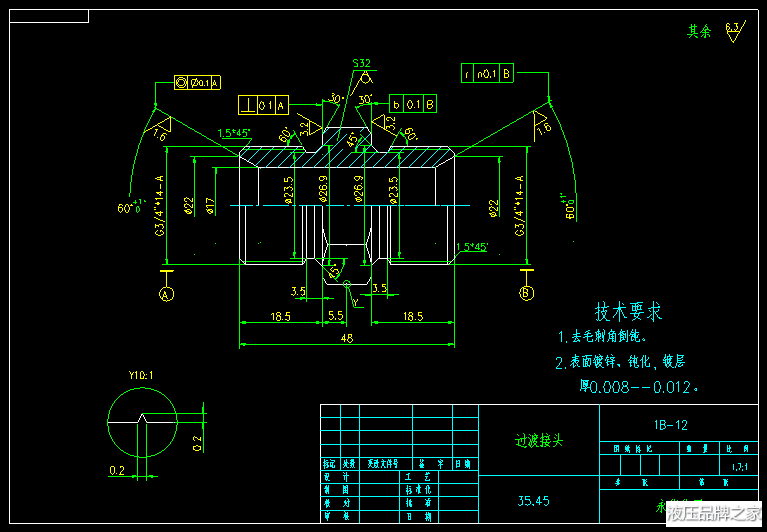Click the datum A circle marker
This screenshot has height=532, width=767.
tap(166, 294)
